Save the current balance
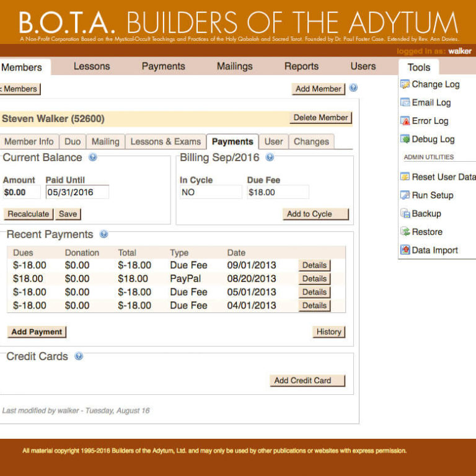The image size is (476, 476). click(68, 214)
